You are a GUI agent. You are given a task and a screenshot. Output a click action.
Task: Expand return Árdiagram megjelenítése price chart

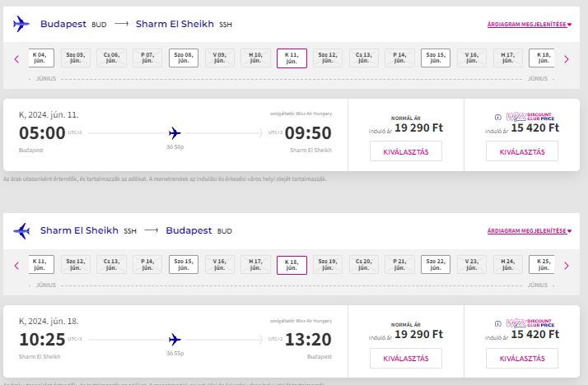[x=530, y=230]
